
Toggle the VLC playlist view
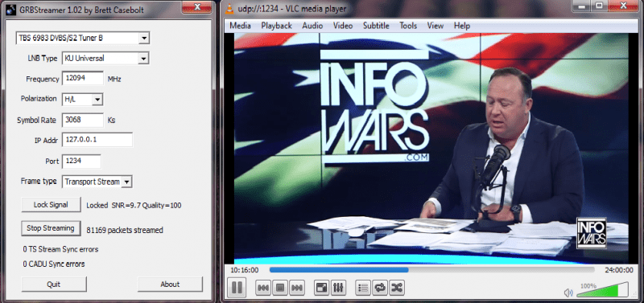point(363,288)
